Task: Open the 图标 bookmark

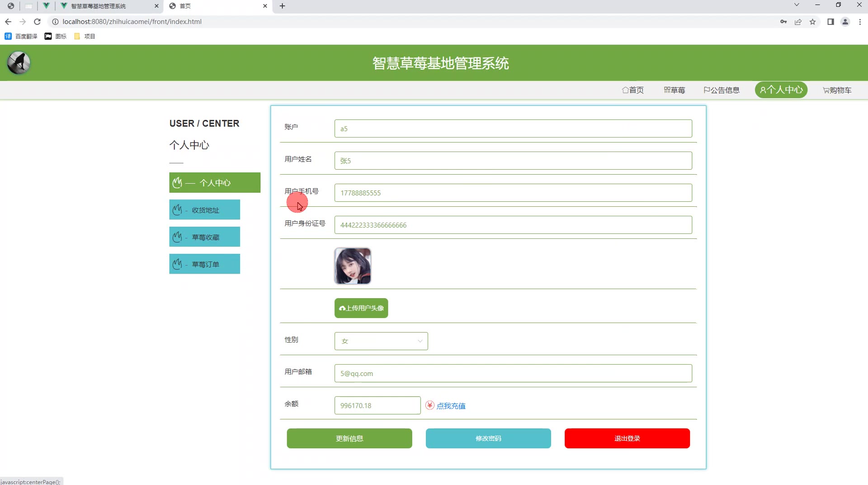Action: [56, 36]
